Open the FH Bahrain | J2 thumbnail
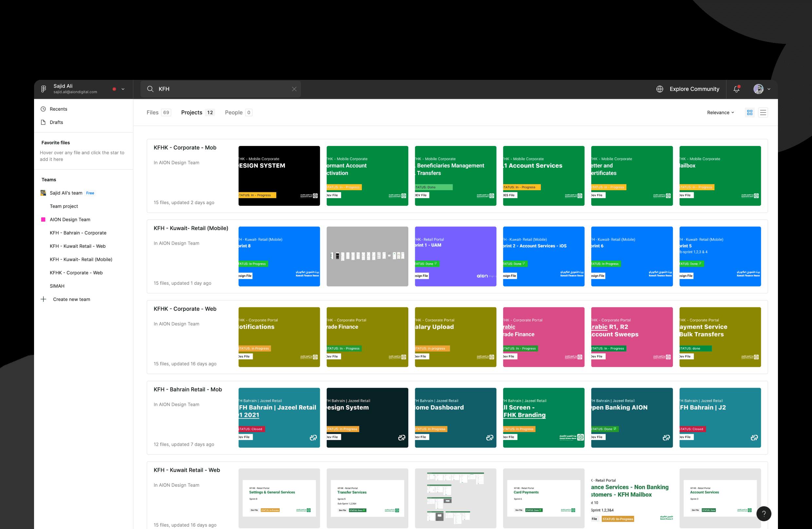 [720, 418]
